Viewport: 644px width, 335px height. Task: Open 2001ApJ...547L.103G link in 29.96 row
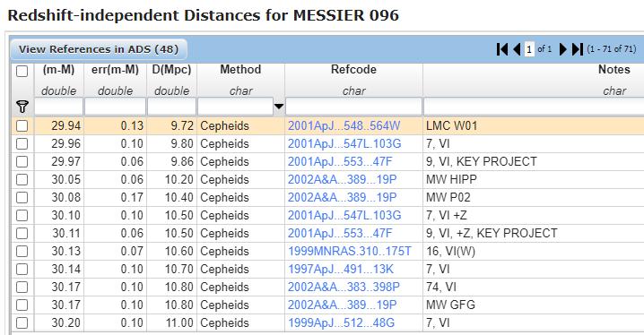(x=344, y=144)
